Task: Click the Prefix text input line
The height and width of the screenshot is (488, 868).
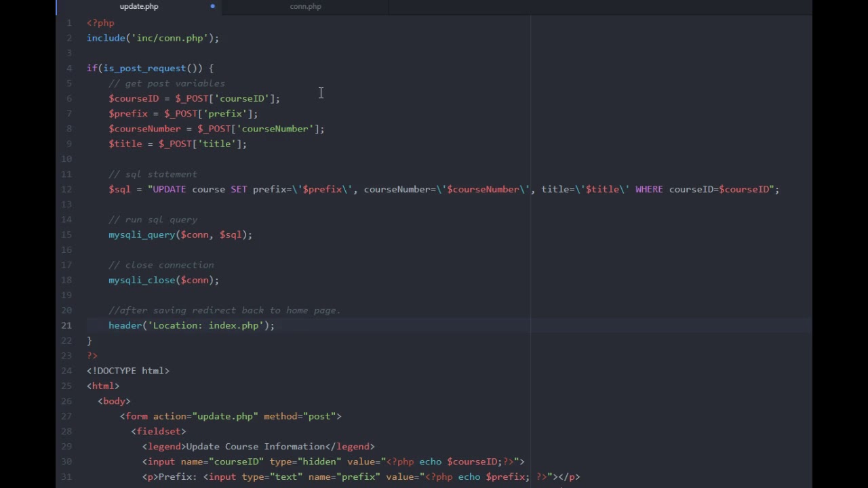Action: 361,476
